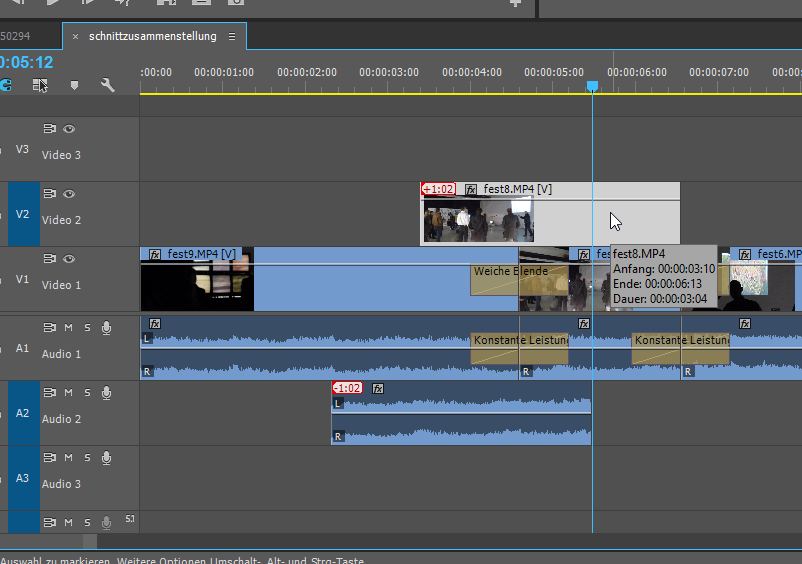Close the schnittzusammenstellung tab
This screenshot has width=802, height=564.
[x=75, y=36]
